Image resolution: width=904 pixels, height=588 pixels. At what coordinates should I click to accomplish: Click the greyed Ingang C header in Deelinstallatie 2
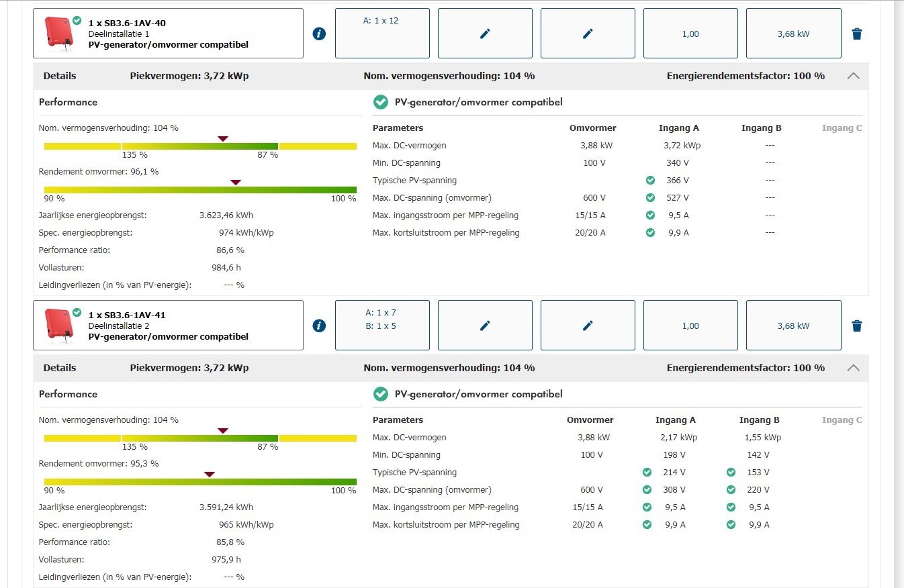pyautogui.click(x=842, y=420)
